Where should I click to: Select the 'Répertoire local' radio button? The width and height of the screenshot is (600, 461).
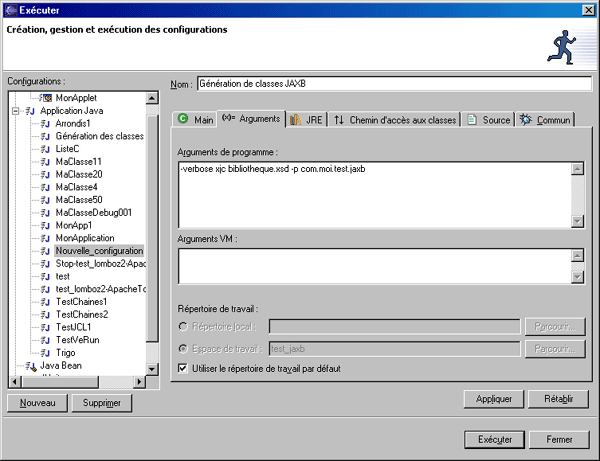click(x=182, y=326)
